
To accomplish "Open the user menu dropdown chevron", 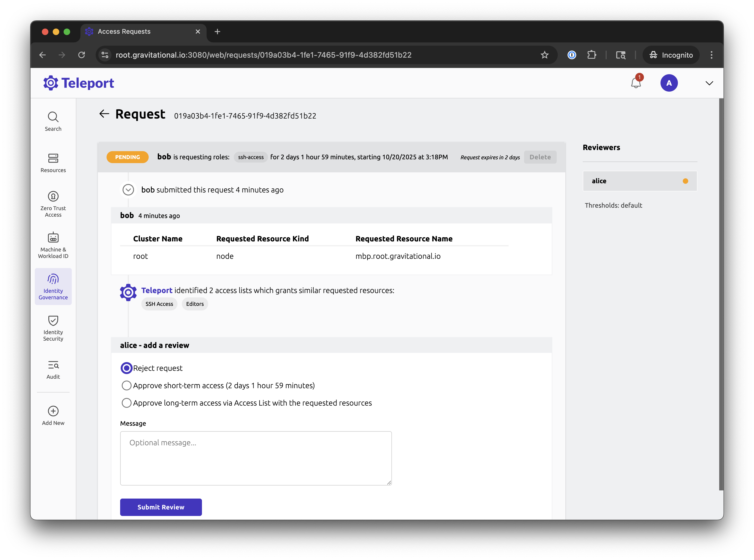I will point(709,83).
